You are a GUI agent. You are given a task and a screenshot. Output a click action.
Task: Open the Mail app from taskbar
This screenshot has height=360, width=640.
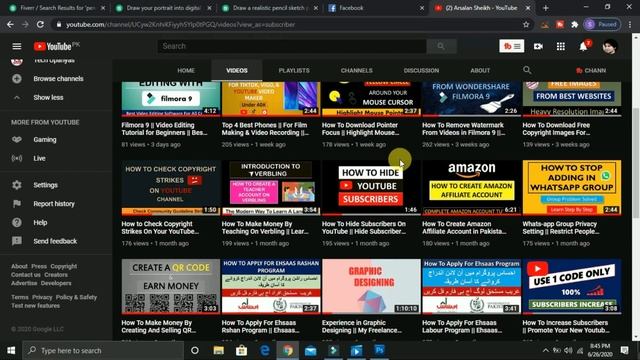click(311, 350)
